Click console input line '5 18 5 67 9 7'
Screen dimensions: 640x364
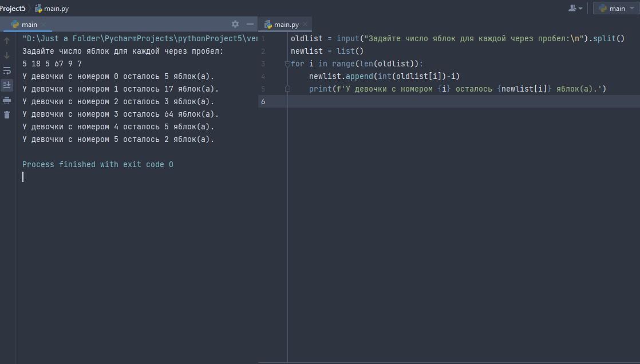pos(52,64)
